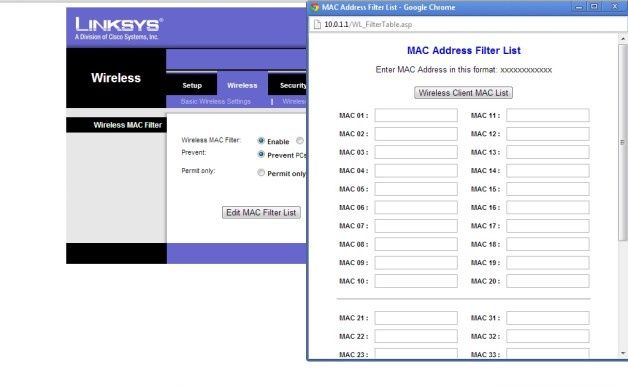Click the popup scrollbar up arrow
Image resolution: width=628 pixels, height=386 pixels.
point(623,39)
